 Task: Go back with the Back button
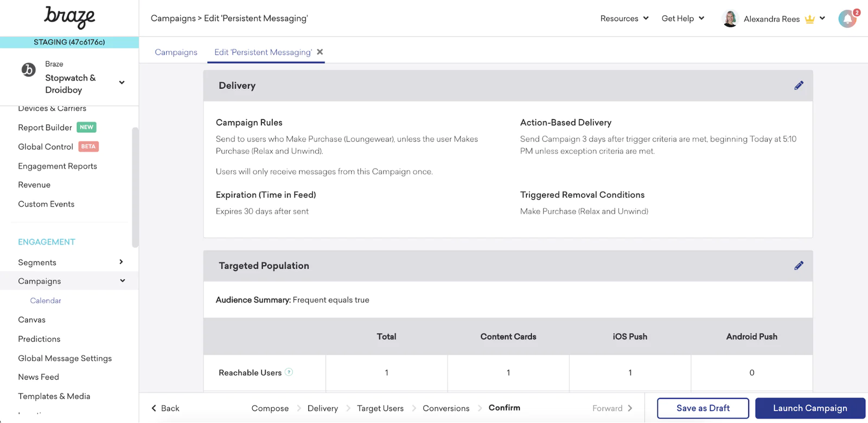click(165, 408)
